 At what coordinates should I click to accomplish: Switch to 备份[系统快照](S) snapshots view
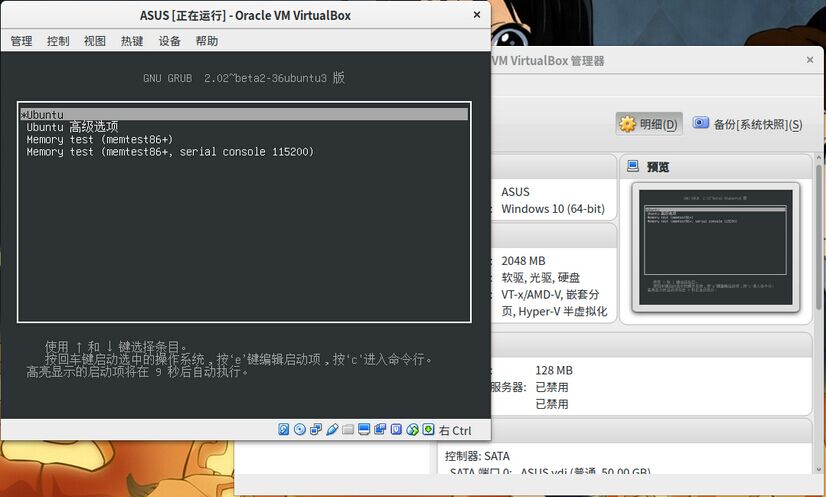coord(748,124)
